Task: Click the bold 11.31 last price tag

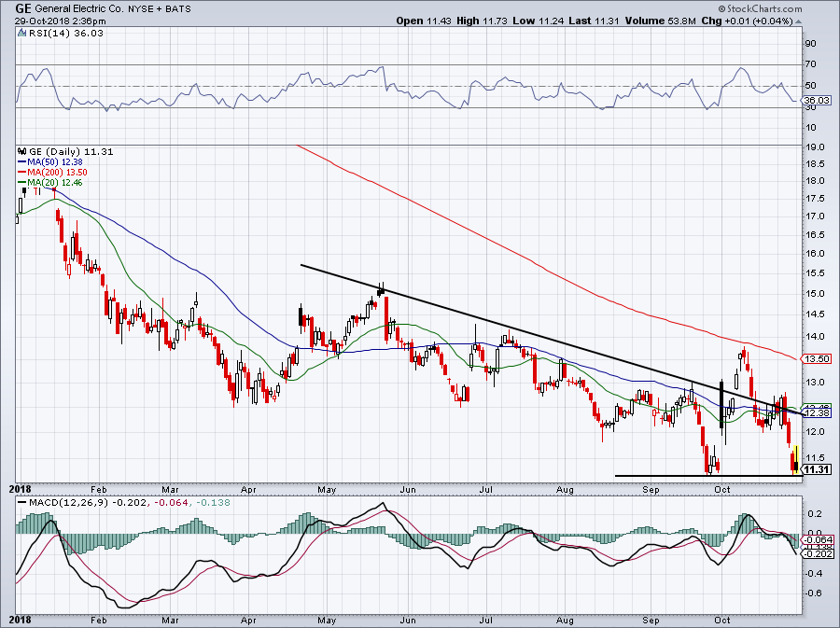Action: click(817, 469)
